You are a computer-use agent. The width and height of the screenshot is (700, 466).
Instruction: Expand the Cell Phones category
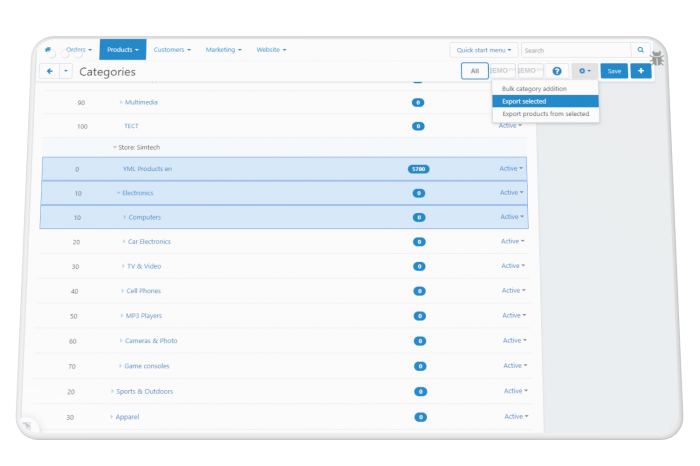point(122,291)
